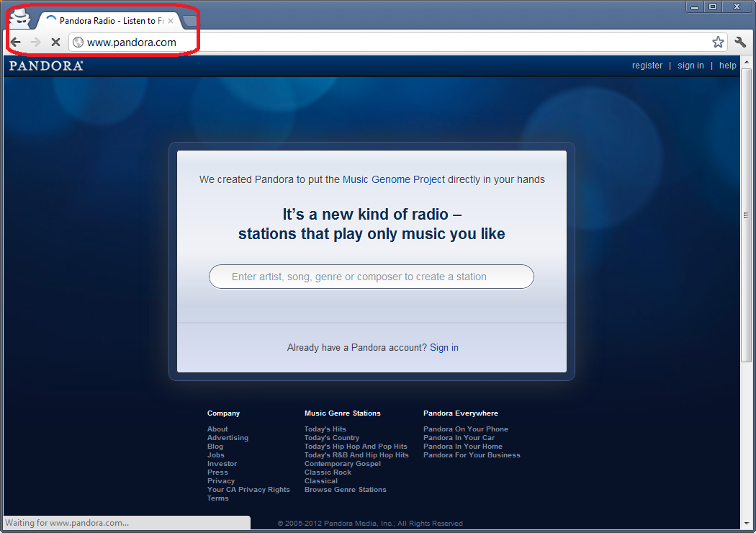Click the page scrollbar up arrow
The height and width of the screenshot is (533, 756).
(x=747, y=62)
